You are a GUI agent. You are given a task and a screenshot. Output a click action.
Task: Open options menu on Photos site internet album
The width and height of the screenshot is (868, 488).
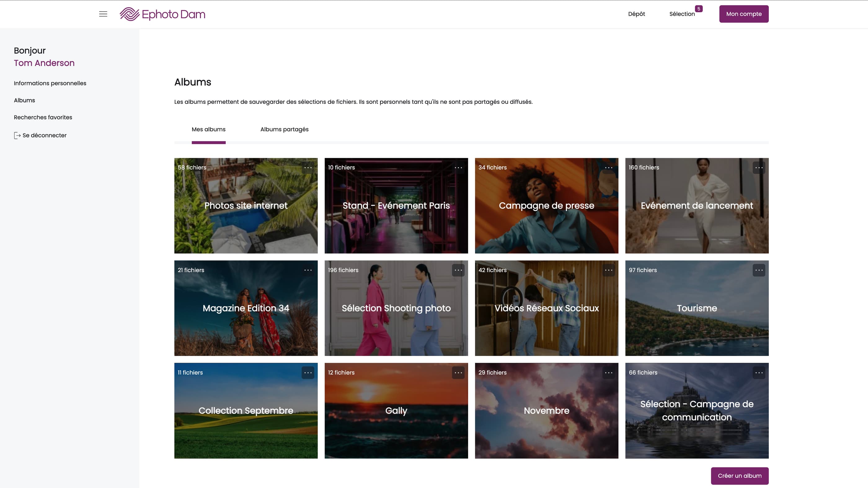click(x=308, y=167)
